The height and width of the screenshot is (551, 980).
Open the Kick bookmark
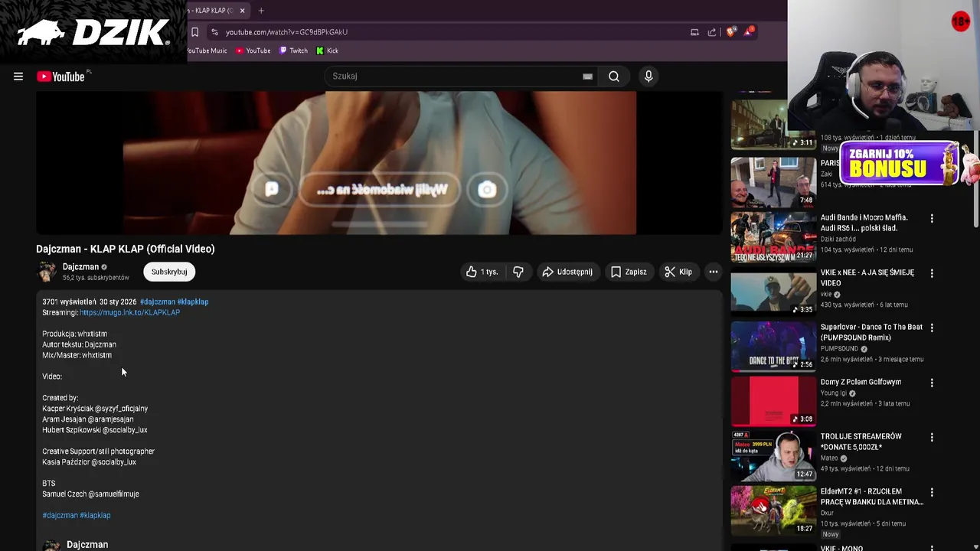click(x=327, y=51)
